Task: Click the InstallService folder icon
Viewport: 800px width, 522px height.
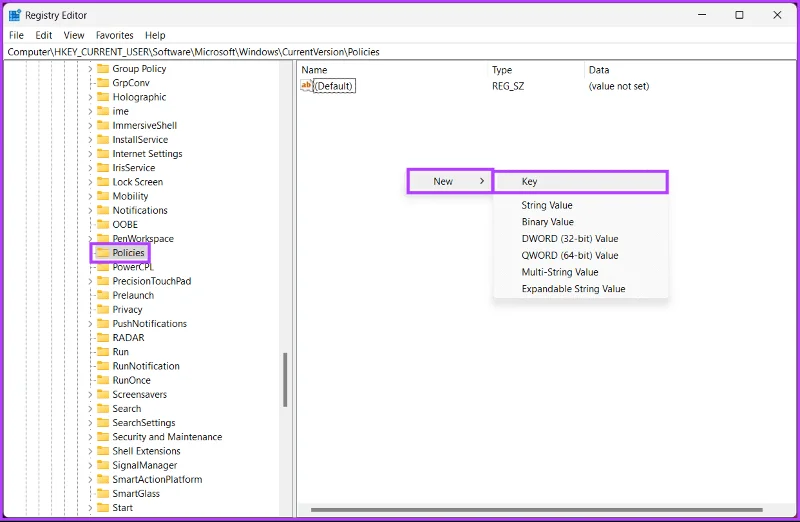Action: pyautogui.click(x=103, y=139)
